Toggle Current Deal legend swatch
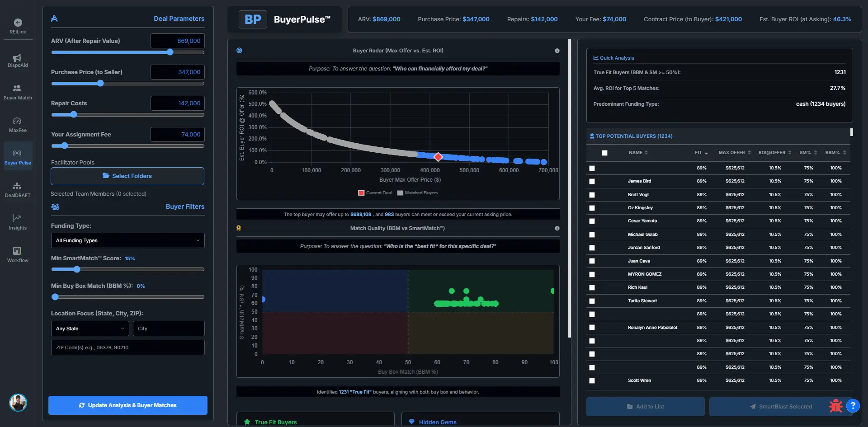This screenshot has width=868, height=427. click(361, 193)
